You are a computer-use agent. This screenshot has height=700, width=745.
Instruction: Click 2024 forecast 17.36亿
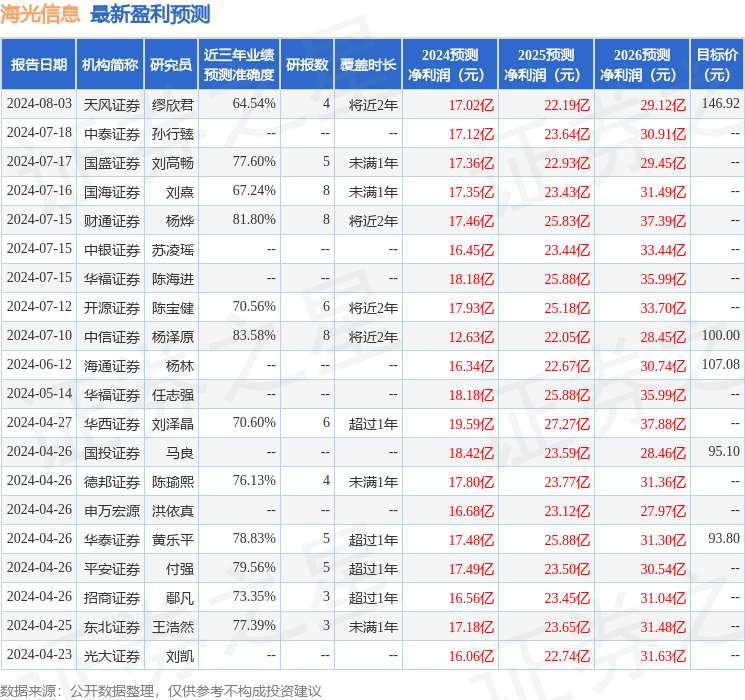point(471,163)
